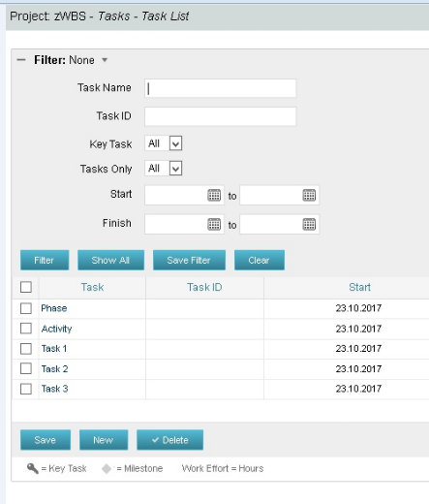The width and height of the screenshot is (429, 504).
Task: Tick the select-all checkbox in table header
Action: 26,287
